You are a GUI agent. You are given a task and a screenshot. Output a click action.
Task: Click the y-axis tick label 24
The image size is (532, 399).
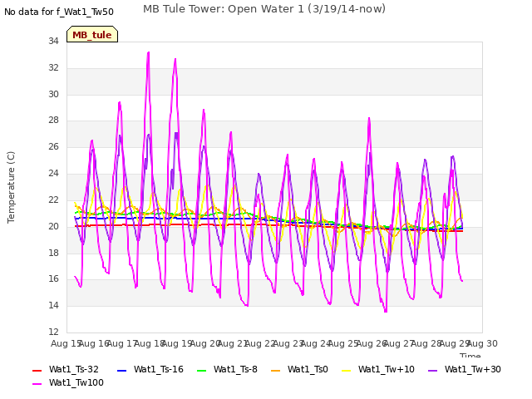click(53, 173)
